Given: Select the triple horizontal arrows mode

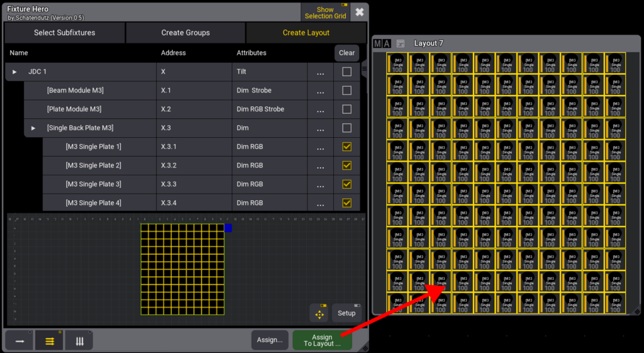Looking at the screenshot, I should coord(50,340).
